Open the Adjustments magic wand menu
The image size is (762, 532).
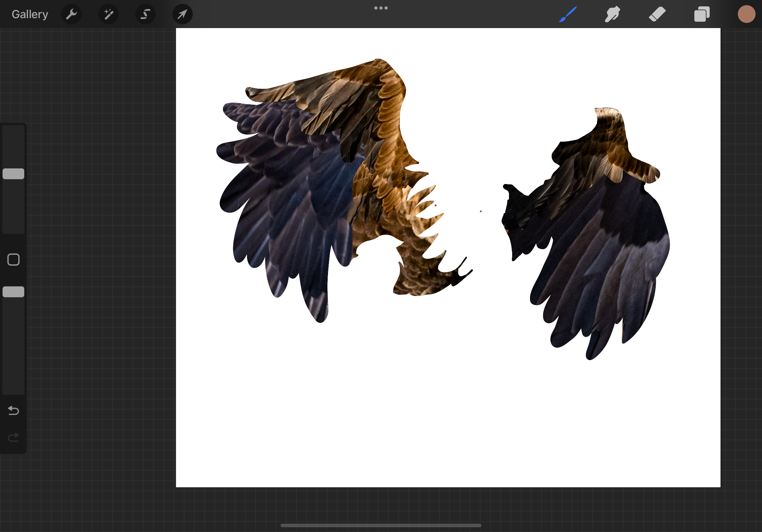click(x=108, y=14)
